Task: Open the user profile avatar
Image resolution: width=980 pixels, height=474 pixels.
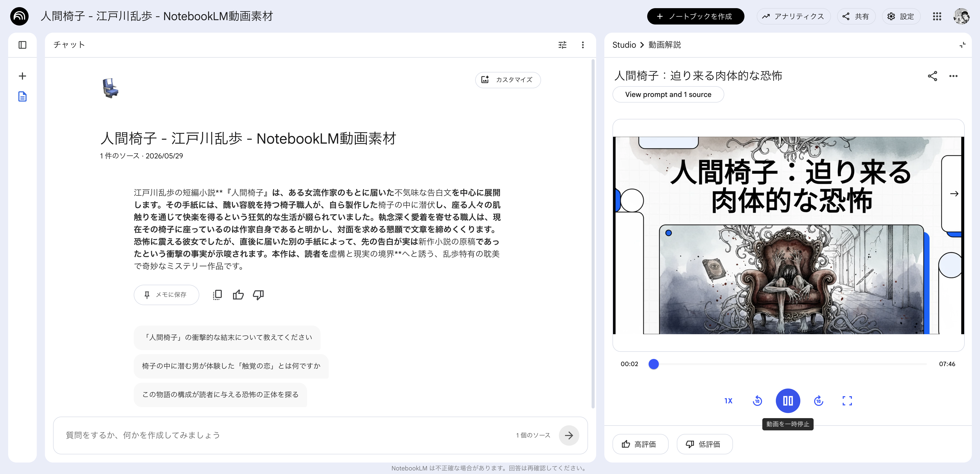Action: coord(961,16)
